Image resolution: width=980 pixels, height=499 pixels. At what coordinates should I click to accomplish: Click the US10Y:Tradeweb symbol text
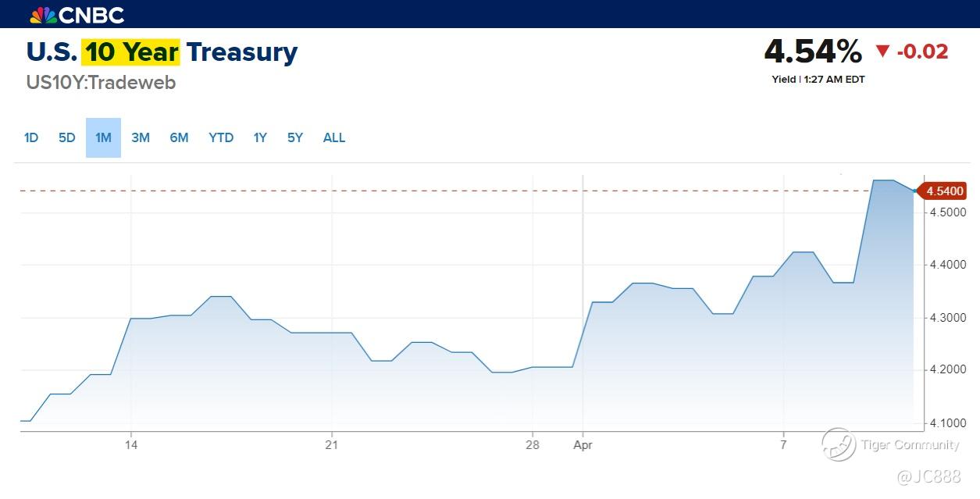102,83
